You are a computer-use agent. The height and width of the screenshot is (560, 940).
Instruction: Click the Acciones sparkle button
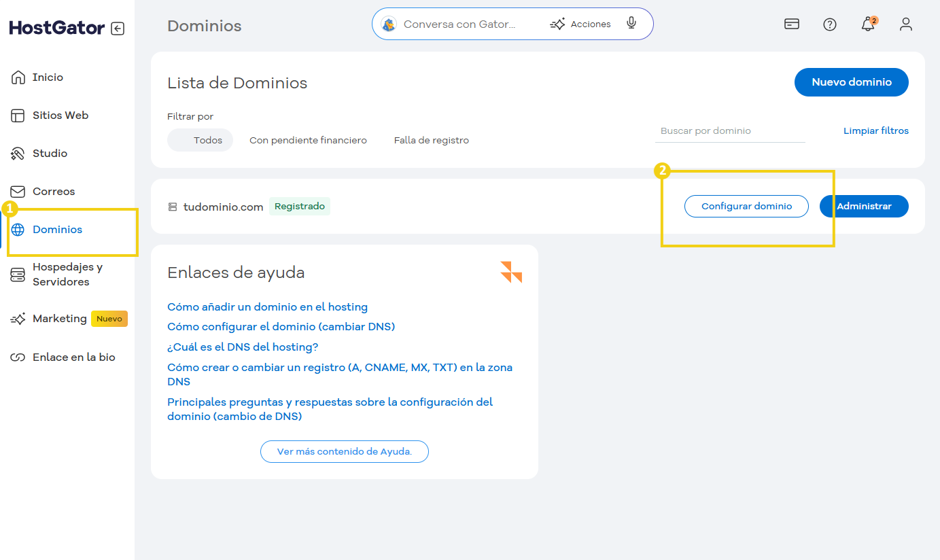pyautogui.click(x=580, y=24)
